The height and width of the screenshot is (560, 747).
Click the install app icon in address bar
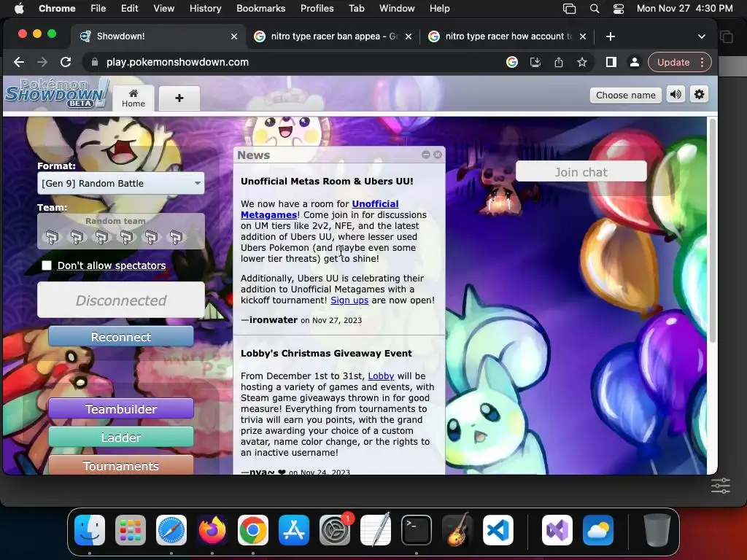(x=535, y=62)
